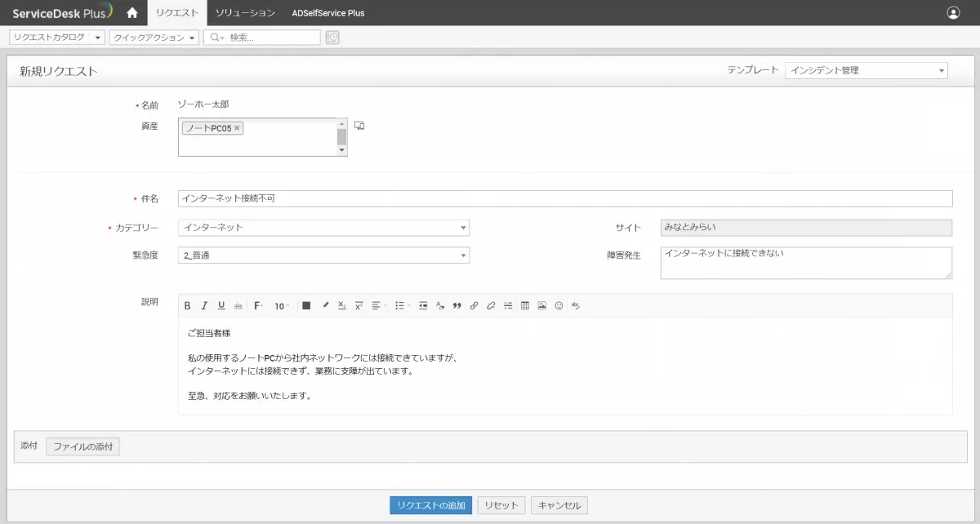Insert a hyperlink in description
980x524 pixels.
(474, 306)
